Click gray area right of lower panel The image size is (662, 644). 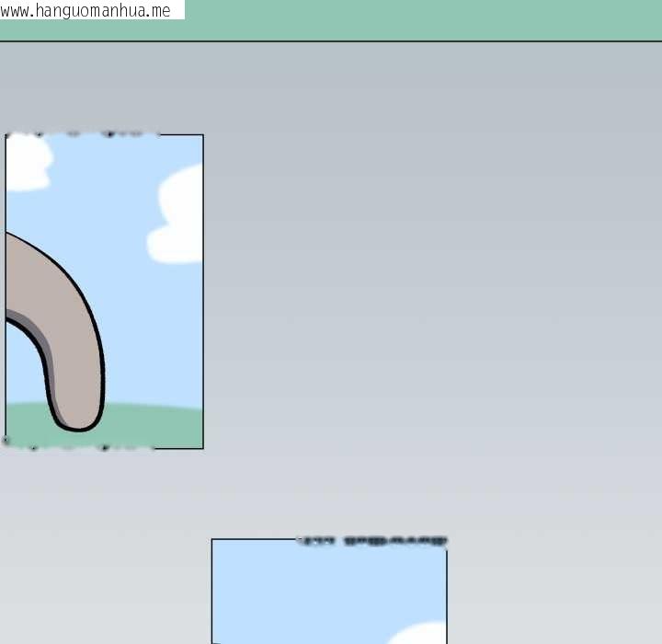(x=552, y=589)
